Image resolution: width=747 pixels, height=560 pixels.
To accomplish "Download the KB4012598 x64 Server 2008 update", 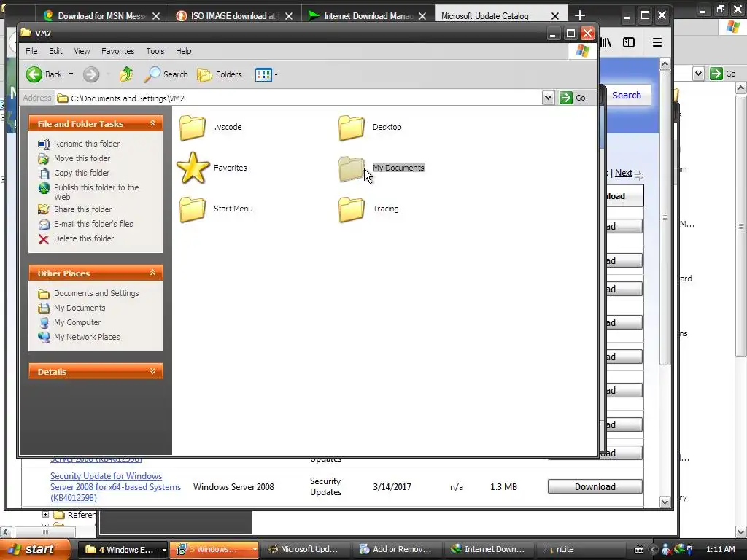I will (595, 486).
